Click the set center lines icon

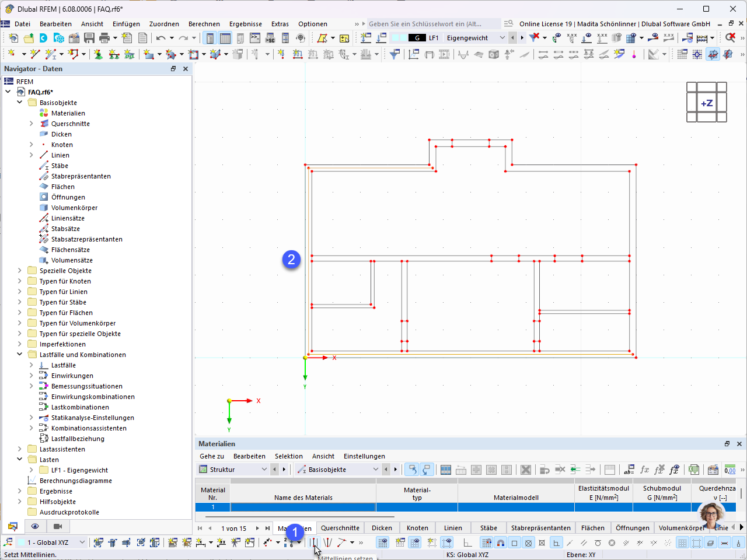tap(314, 542)
